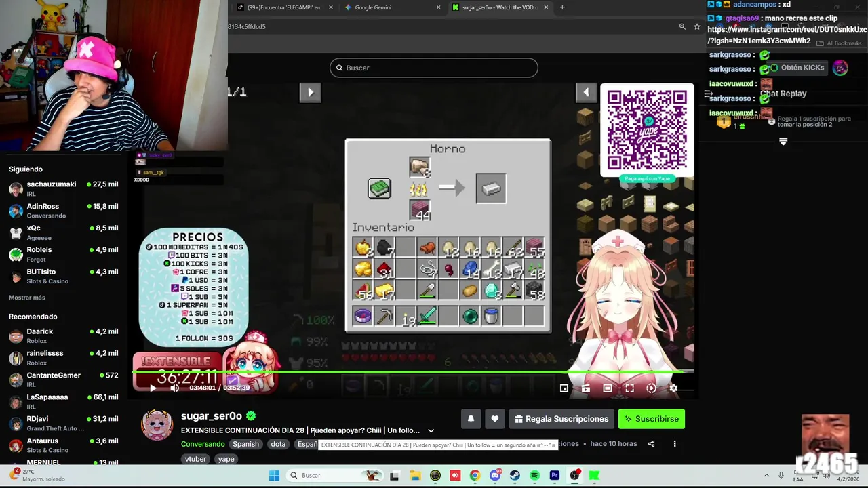The height and width of the screenshot is (488, 868).
Task: Open Antaurus in the recommended channels
Action: [64, 445]
